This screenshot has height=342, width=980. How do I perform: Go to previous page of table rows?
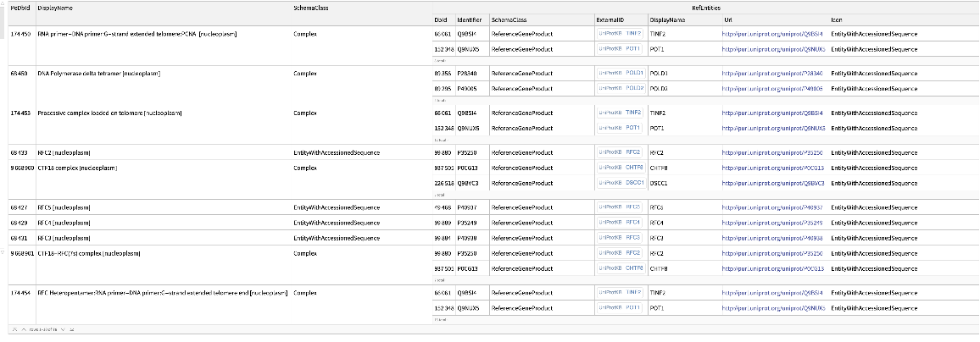pyautogui.click(x=23, y=328)
